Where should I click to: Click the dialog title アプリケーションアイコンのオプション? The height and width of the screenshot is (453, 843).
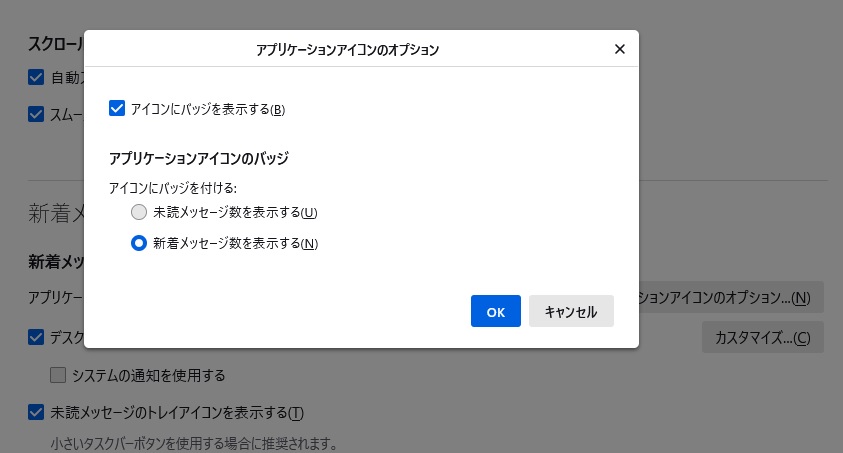click(349, 49)
